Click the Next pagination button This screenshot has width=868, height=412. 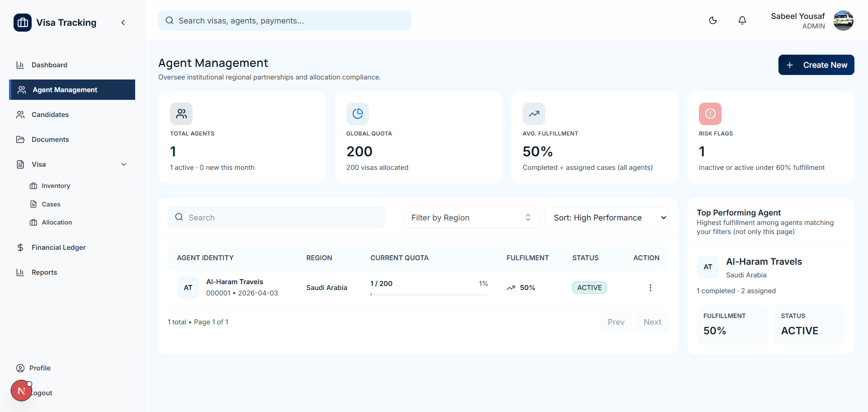click(x=652, y=322)
